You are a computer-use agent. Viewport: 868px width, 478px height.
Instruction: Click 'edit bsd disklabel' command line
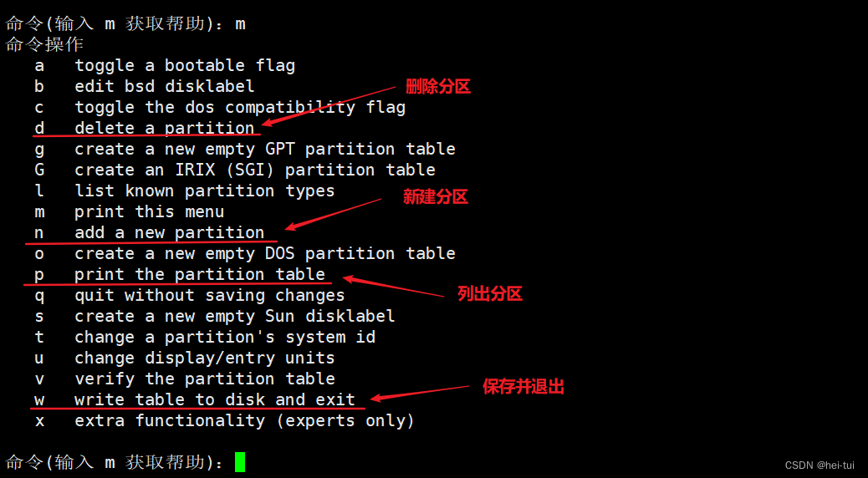click(x=145, y=86)
